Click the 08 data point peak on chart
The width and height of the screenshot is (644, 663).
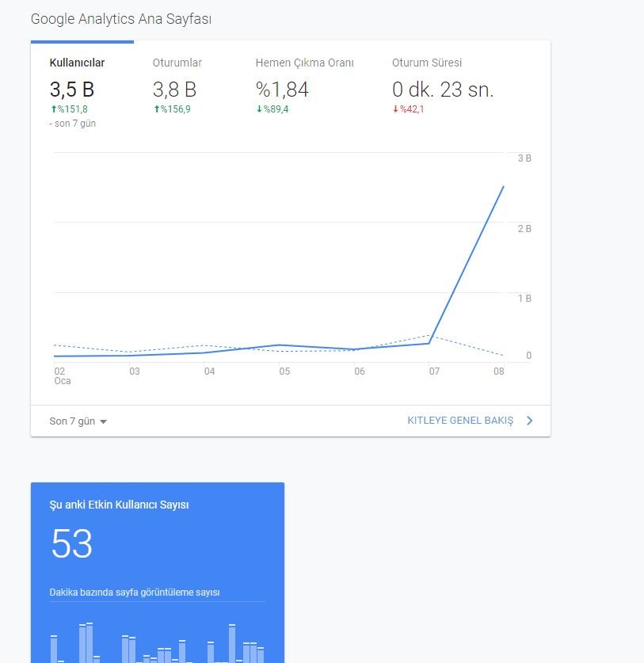pyautogui.click(x=503, y=186)
